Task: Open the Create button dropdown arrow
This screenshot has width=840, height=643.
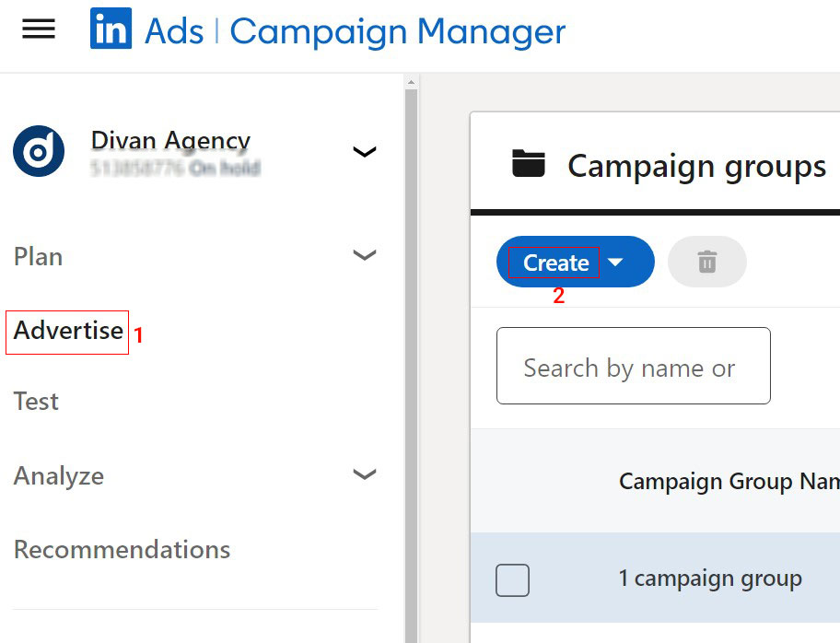Action: tap(615, 262)
